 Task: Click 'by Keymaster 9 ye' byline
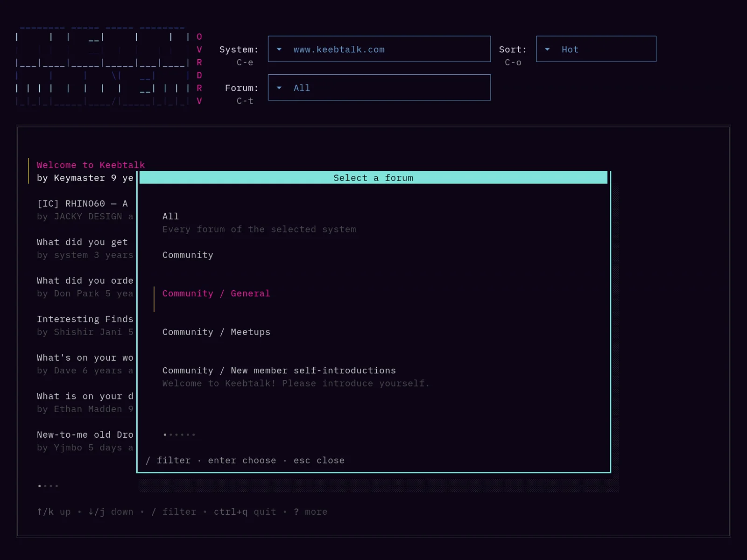(x=85, y=178)
